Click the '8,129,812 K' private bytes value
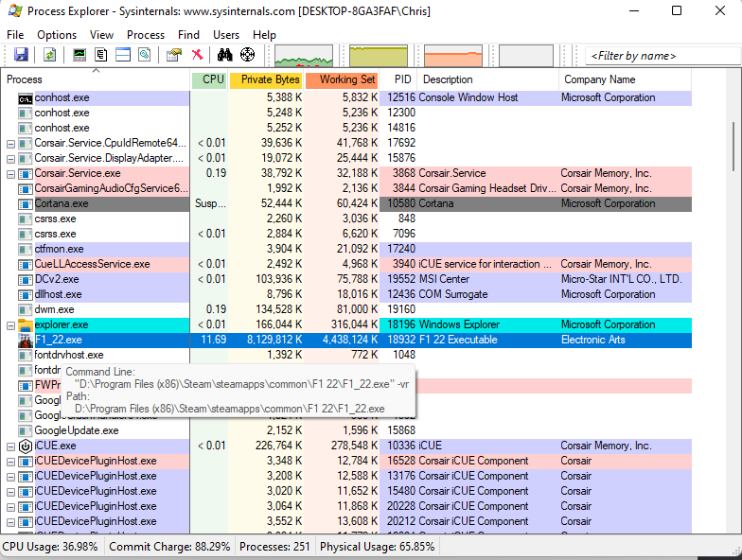 274,341
